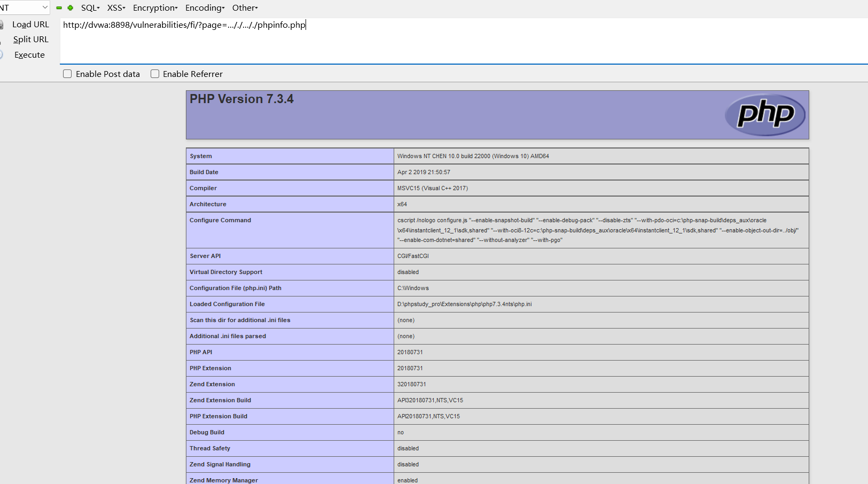Click the PHP Extension label
Image resolution: width=868 pixels, height=484 pixels.
[210, 368]
